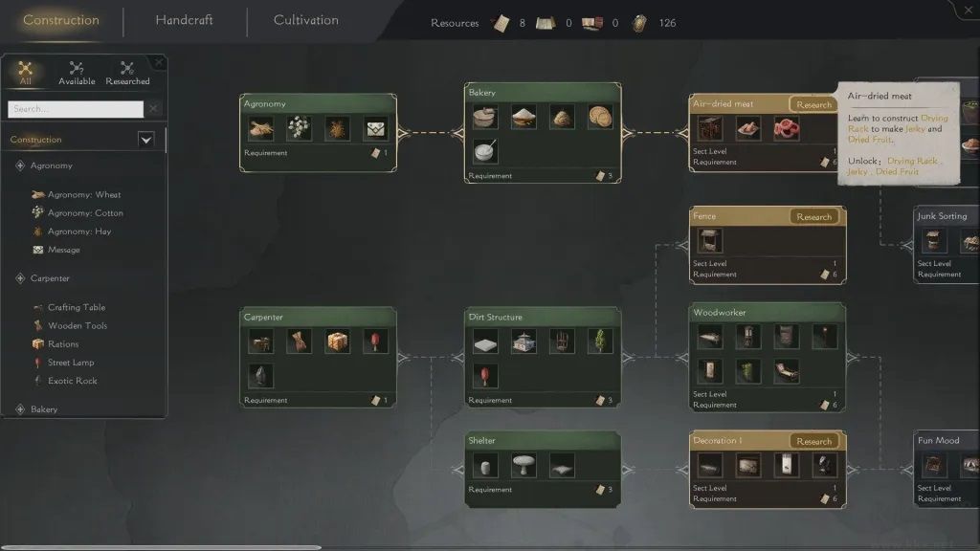Screen dimensions: 980x551
Task: Select the All filter
Action: (25, 73)
